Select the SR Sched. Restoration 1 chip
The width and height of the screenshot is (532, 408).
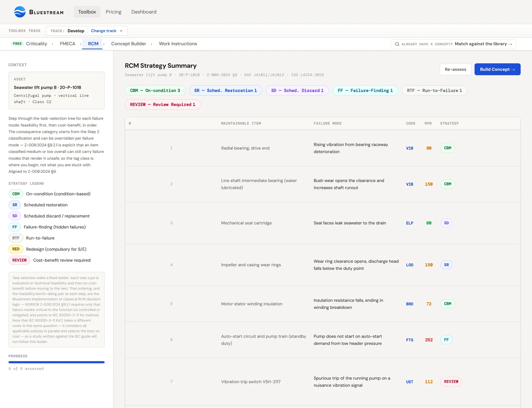coord(225,90)
